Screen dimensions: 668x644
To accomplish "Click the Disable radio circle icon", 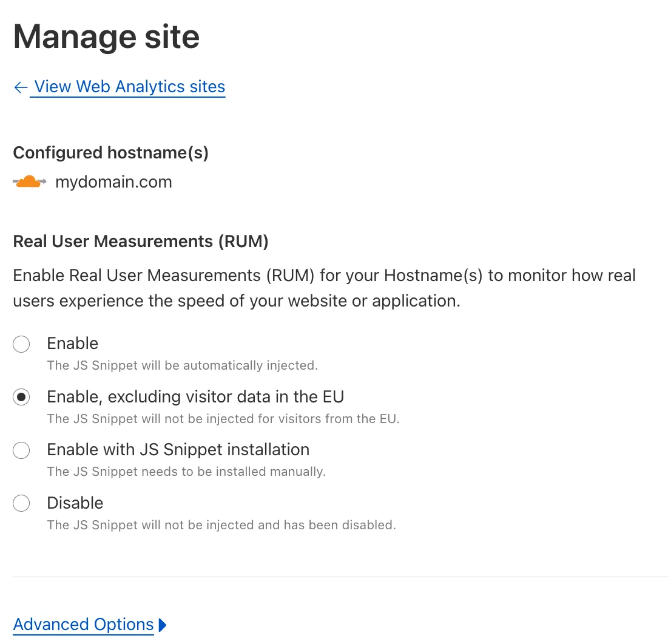I will coord(21,503).
